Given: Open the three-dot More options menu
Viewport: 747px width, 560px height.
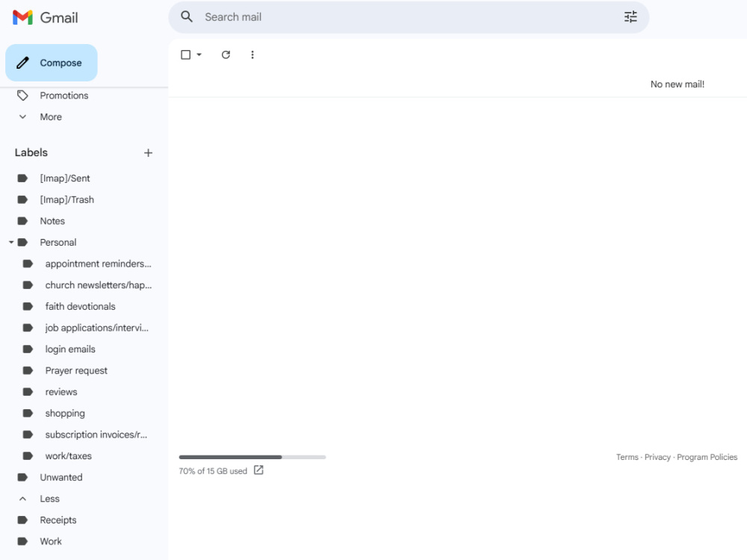Looking at the screenshot, I should [x=252, y=55].
